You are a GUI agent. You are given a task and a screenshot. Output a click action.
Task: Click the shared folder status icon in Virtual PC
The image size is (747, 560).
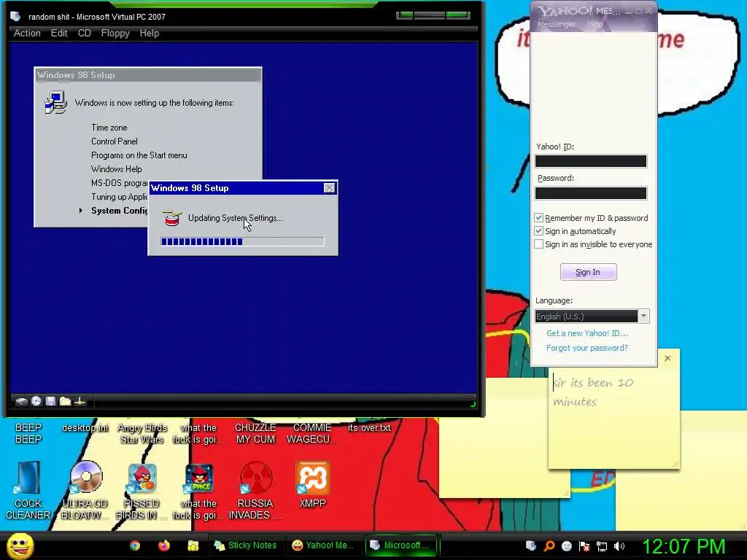tap(65, 402)
